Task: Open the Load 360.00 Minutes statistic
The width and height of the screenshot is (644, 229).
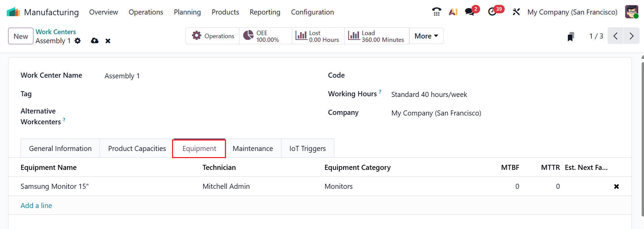Action: pyautogui.click(x=377, y=36)
